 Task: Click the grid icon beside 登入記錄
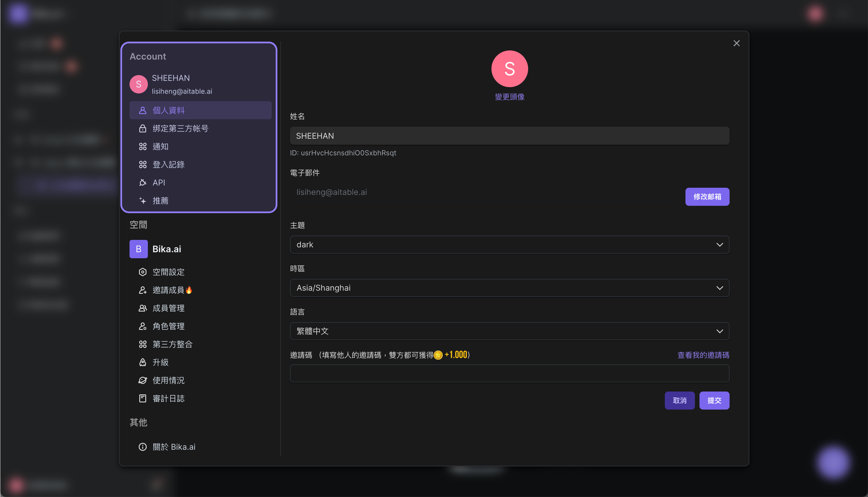[143, 165]
